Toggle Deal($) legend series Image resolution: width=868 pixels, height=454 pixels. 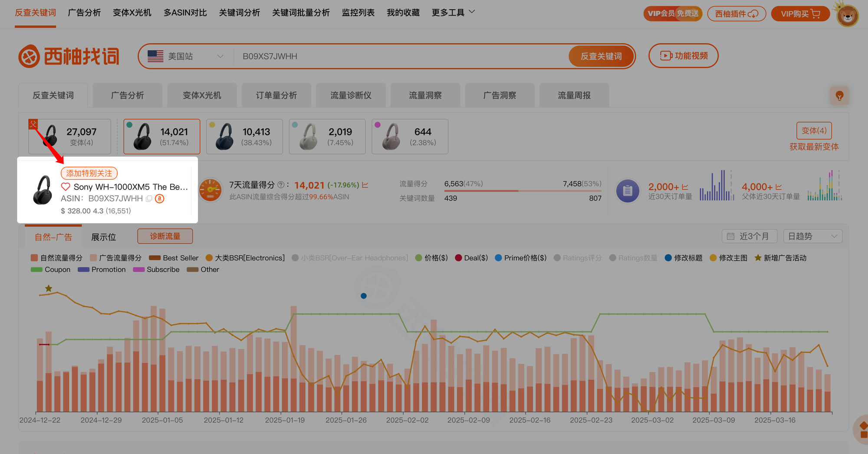click(x=471, y=258)
